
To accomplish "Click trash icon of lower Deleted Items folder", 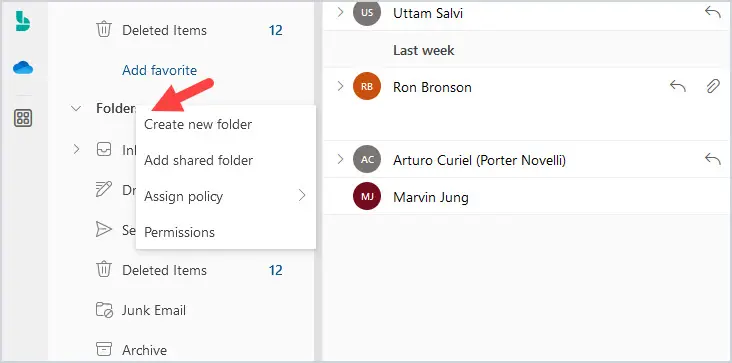I will click(104, 270).
